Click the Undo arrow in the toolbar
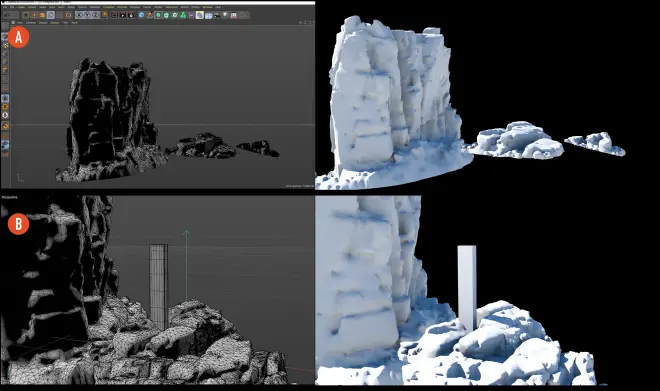 7,15
